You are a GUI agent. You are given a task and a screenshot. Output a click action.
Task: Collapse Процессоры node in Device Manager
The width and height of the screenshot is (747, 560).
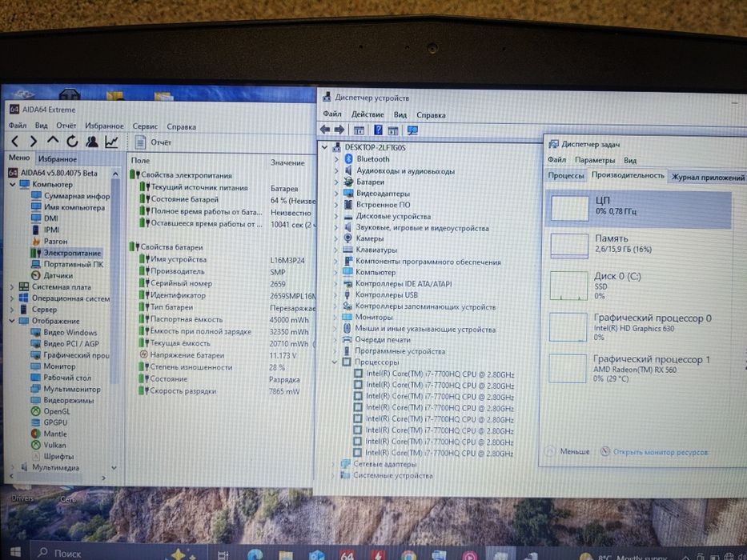click(x=335, y=362)
